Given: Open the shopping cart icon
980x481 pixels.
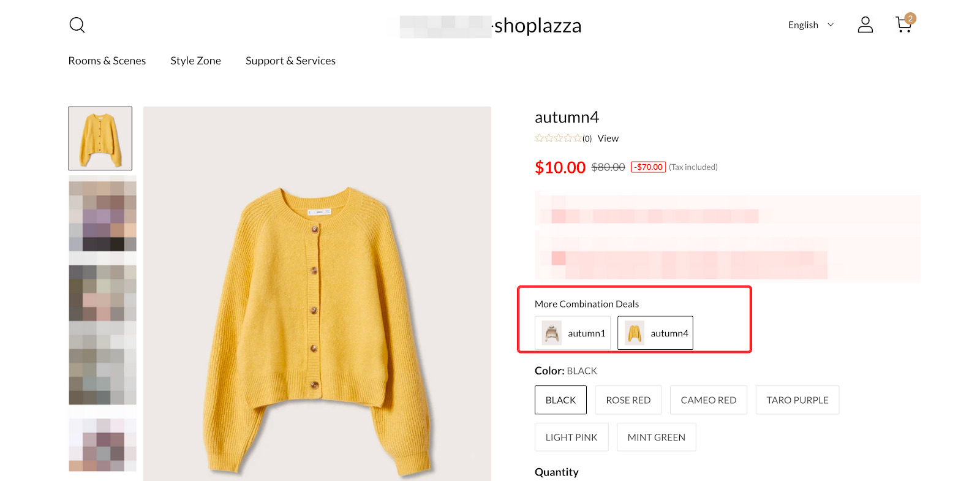Looking at the screenshot, I should point(903,26).
